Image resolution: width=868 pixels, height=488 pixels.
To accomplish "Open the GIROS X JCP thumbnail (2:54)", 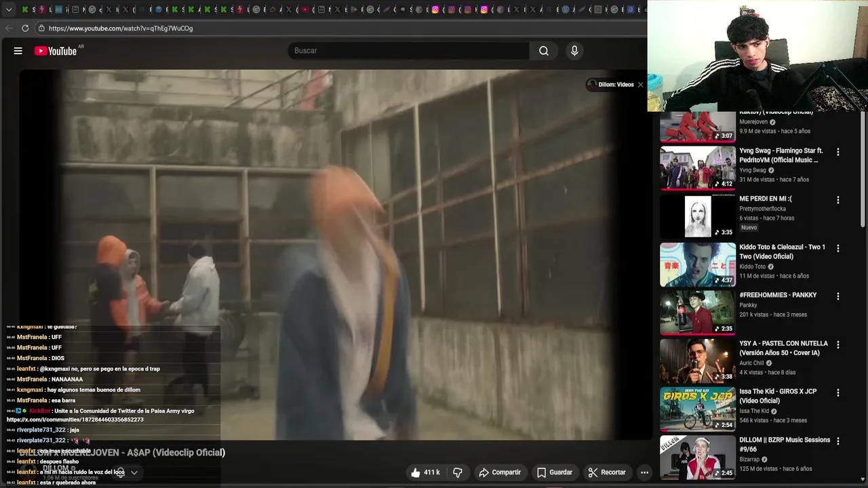I will click(698, 409).
